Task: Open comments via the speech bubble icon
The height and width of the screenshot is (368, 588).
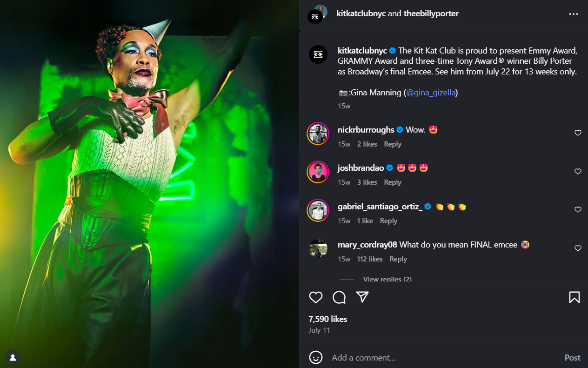Action: click(x=339, y=297)
